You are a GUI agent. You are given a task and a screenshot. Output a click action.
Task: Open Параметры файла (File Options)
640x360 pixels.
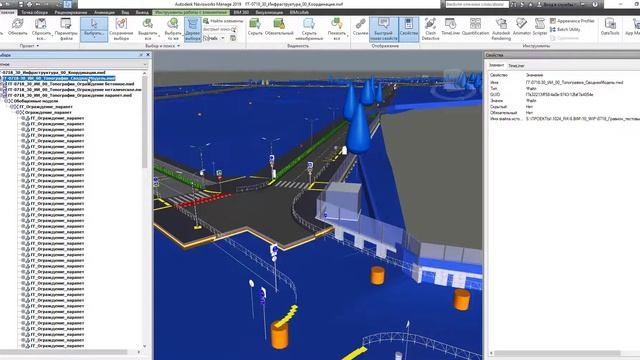(66, 29)
